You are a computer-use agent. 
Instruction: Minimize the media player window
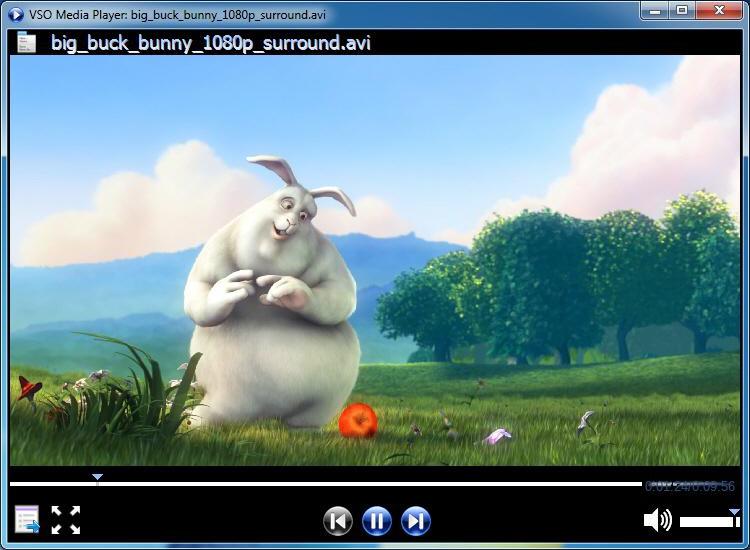[657, 11]
